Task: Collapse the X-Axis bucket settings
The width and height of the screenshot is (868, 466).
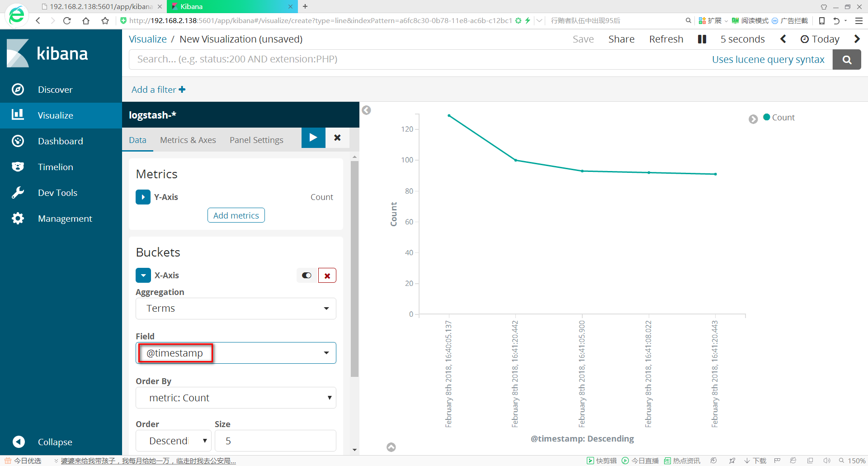Action: pos(143,276)
